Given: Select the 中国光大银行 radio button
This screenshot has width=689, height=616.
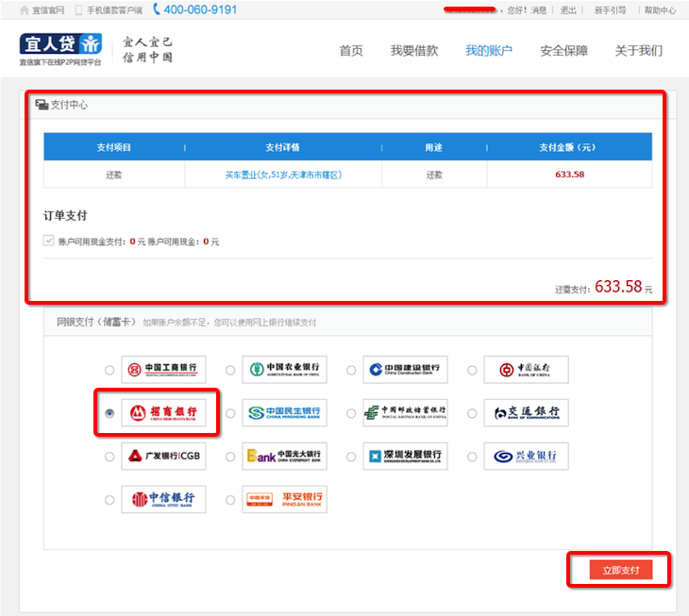Looking at the screenshot, I should click(230, 457).
